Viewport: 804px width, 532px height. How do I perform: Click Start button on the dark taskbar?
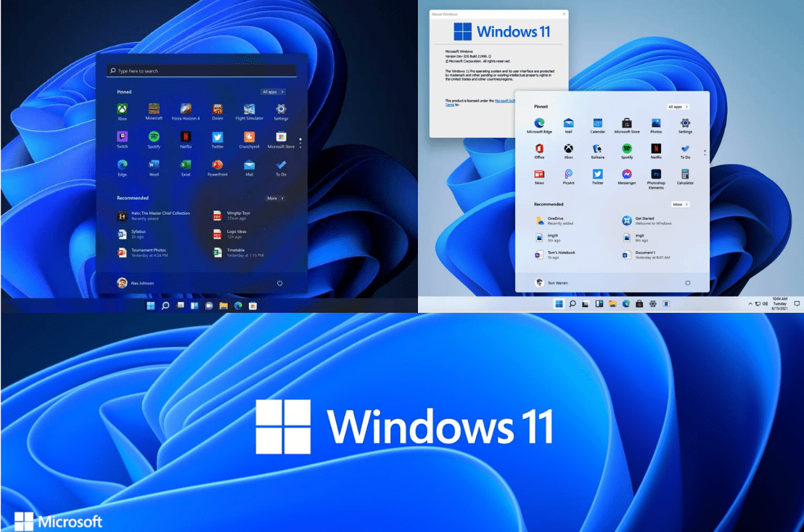pyautogui.click(x=150, y=306)
